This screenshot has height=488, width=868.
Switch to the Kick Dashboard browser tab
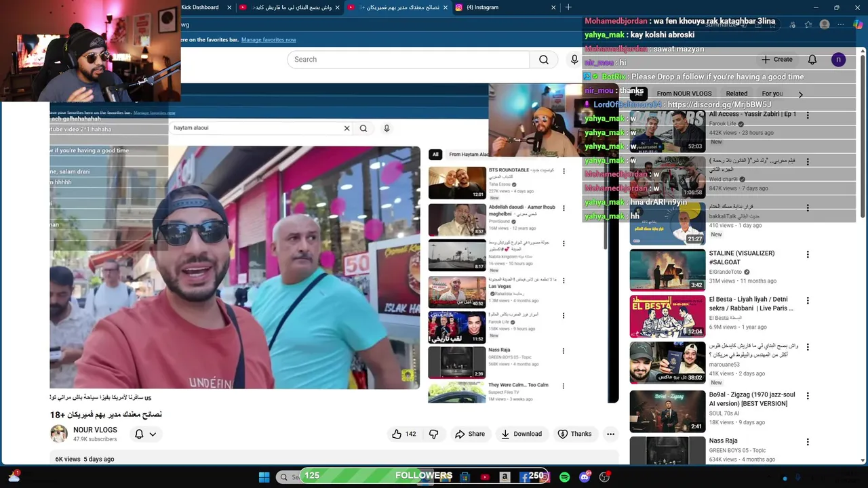tap(200, 7)
